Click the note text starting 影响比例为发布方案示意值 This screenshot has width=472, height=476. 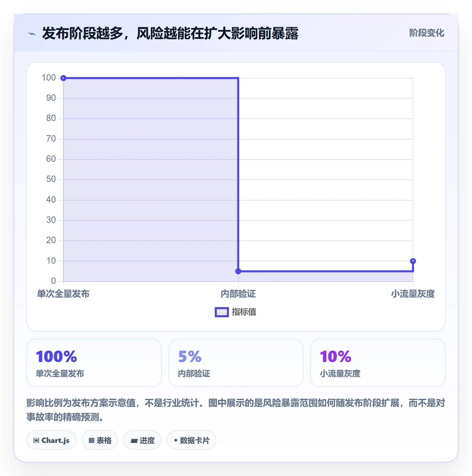236,410
